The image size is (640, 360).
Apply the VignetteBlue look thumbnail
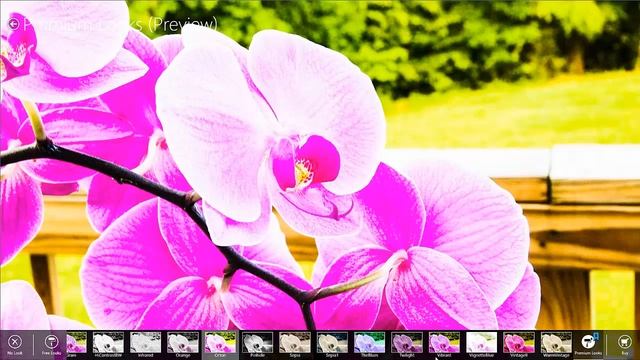click(482, 342)
